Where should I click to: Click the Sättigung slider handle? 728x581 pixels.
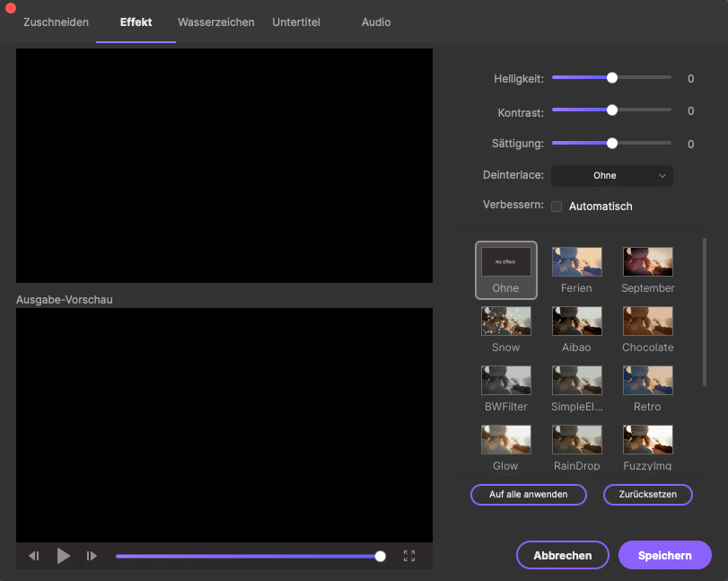click(x=612, y=143)
